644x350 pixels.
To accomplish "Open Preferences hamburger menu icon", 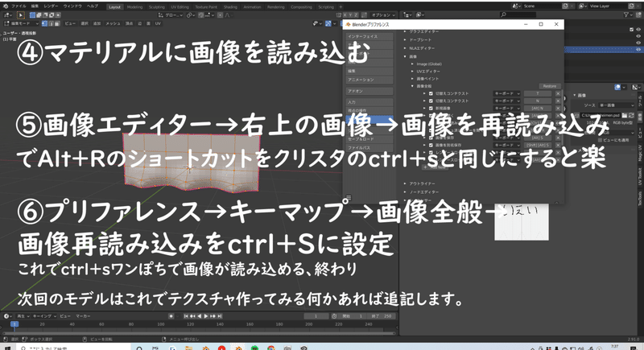I will point(349,197).
